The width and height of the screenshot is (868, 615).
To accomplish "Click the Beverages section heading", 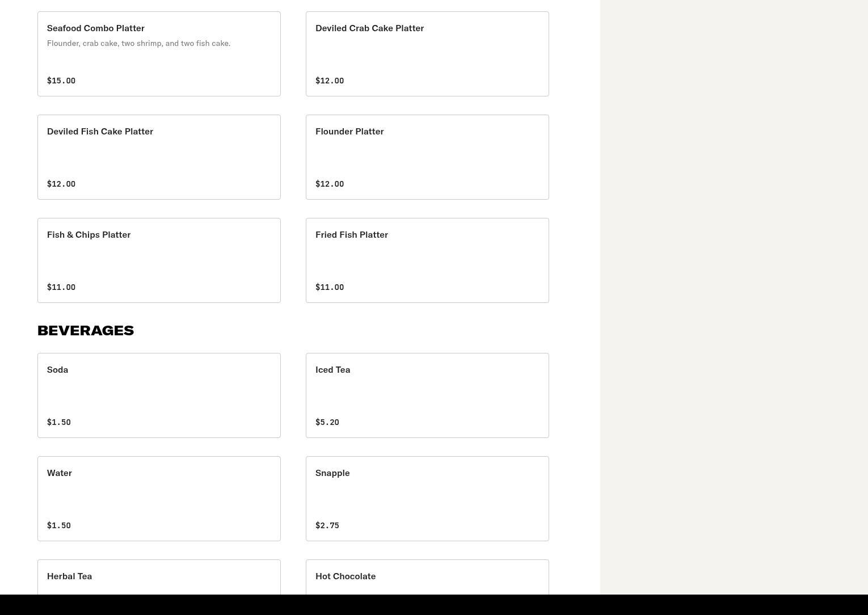I will 86,331.
